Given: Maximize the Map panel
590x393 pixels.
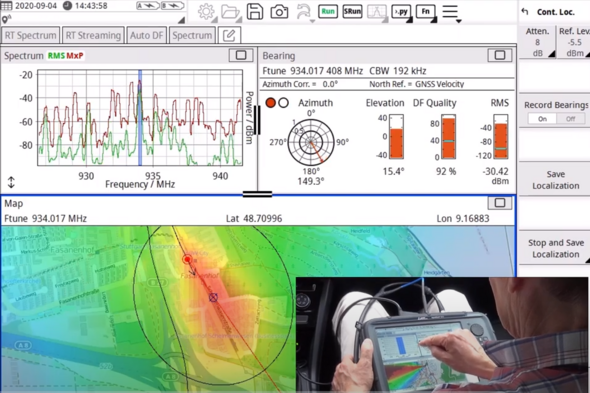Looking at the screenshot, I should coord(500,203).
